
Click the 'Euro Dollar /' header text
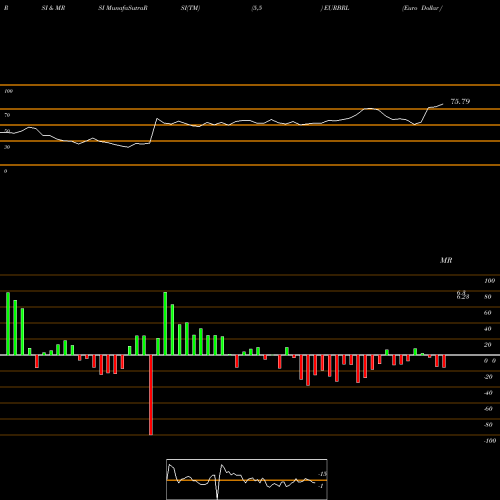pos(422,8)
